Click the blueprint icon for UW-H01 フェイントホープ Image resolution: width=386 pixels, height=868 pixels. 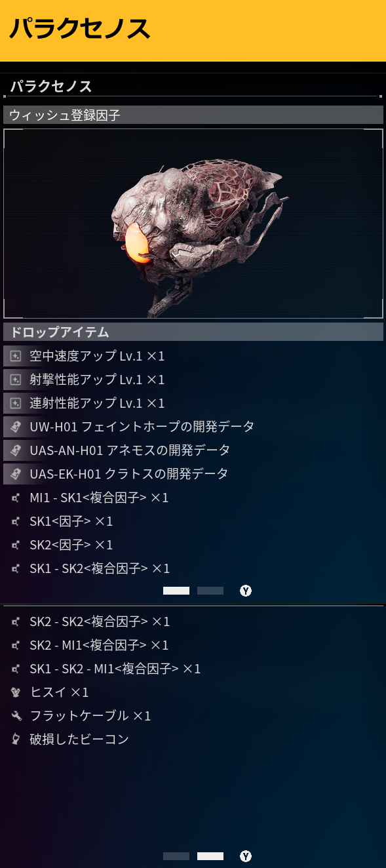coord(16,427)
